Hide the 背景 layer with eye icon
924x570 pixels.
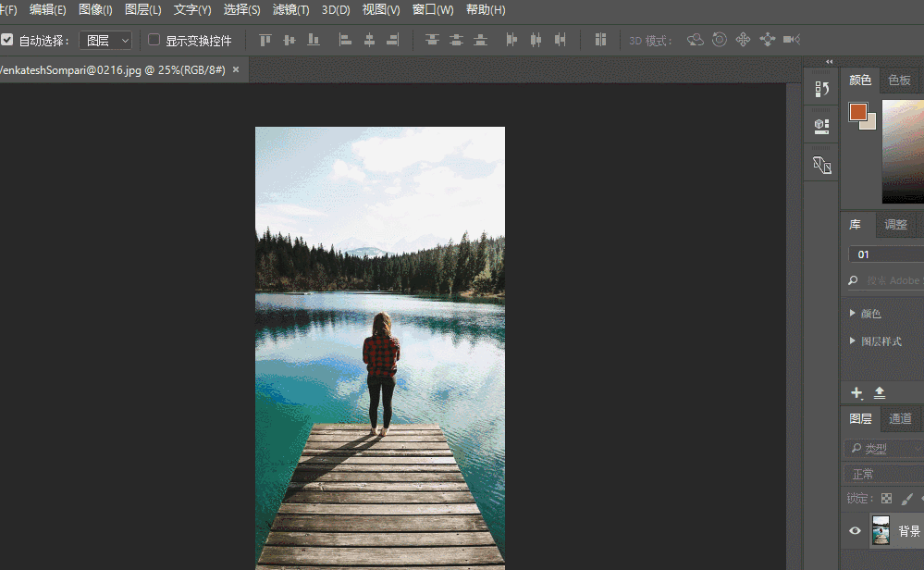pos(855,530)
